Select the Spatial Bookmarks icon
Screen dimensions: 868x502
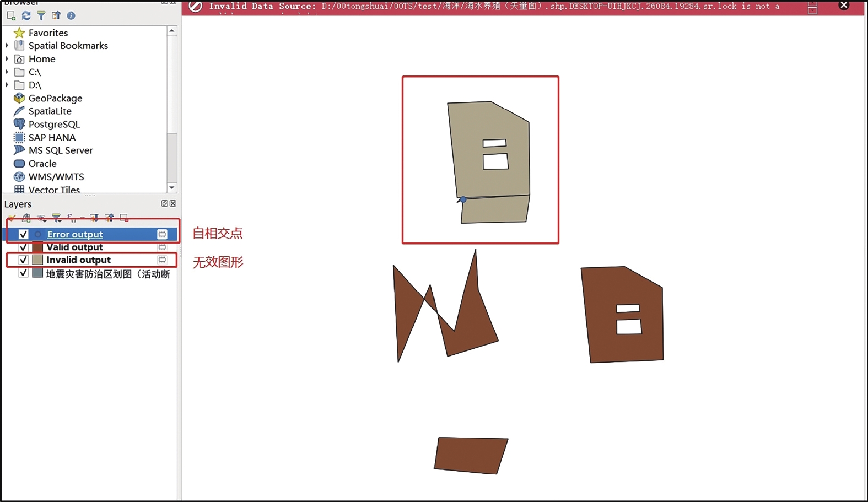point(19,46)
